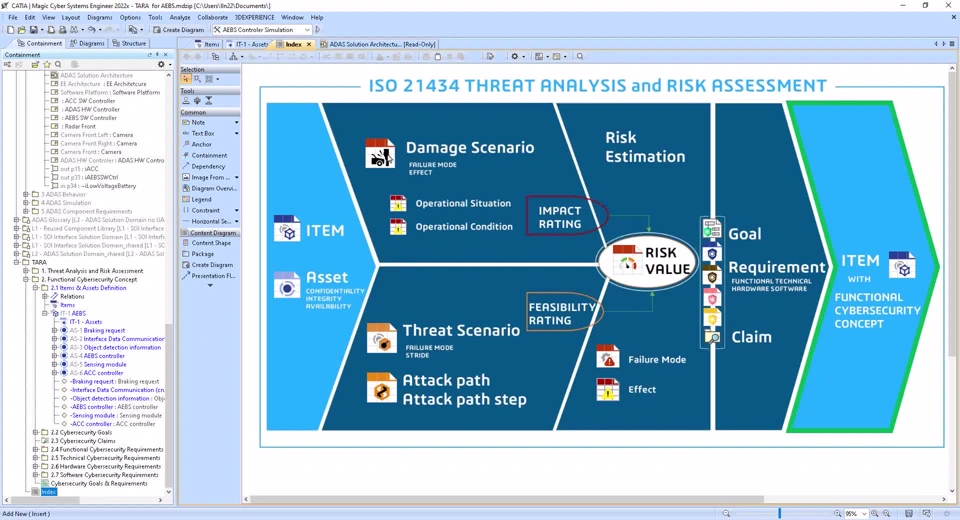The width and height of the screenshot is (960, 520).
Task: Open a project with the folder toolbar icon
Action: [21, 29]
